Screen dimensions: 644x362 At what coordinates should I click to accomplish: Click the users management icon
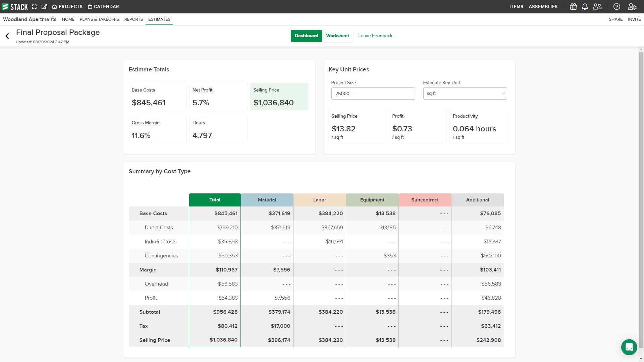click(x=597, y=6)
